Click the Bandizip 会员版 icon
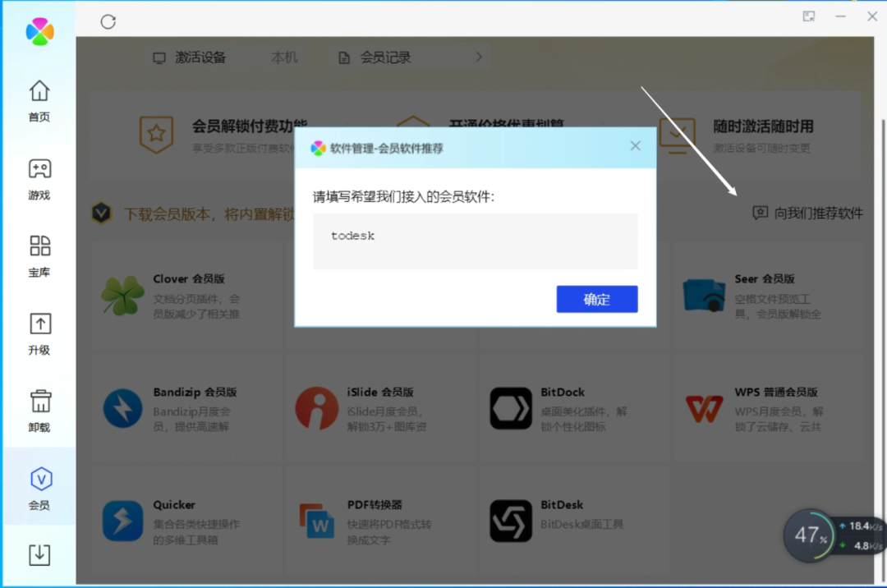 click(122, 408)
